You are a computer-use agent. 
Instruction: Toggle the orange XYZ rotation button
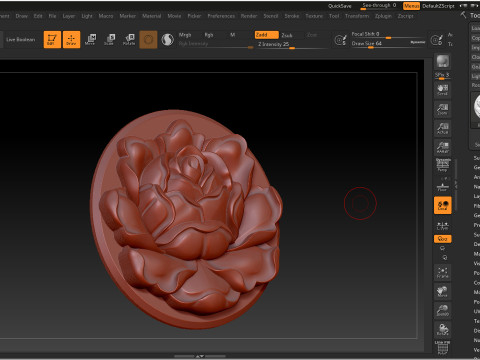tap(443, 239)
